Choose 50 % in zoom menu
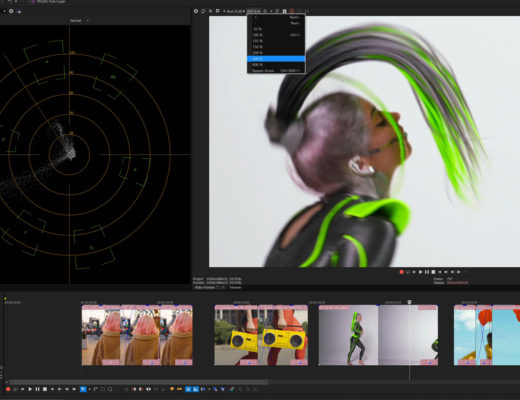 (x=276, y=29)
